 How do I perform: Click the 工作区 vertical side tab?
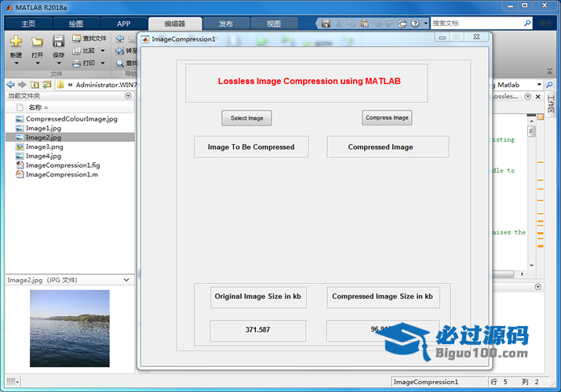[x=551, y=104]
